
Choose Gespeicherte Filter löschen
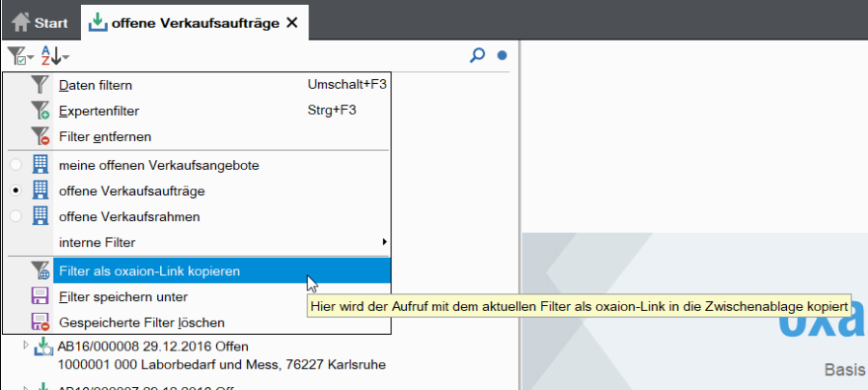(197, 322)
